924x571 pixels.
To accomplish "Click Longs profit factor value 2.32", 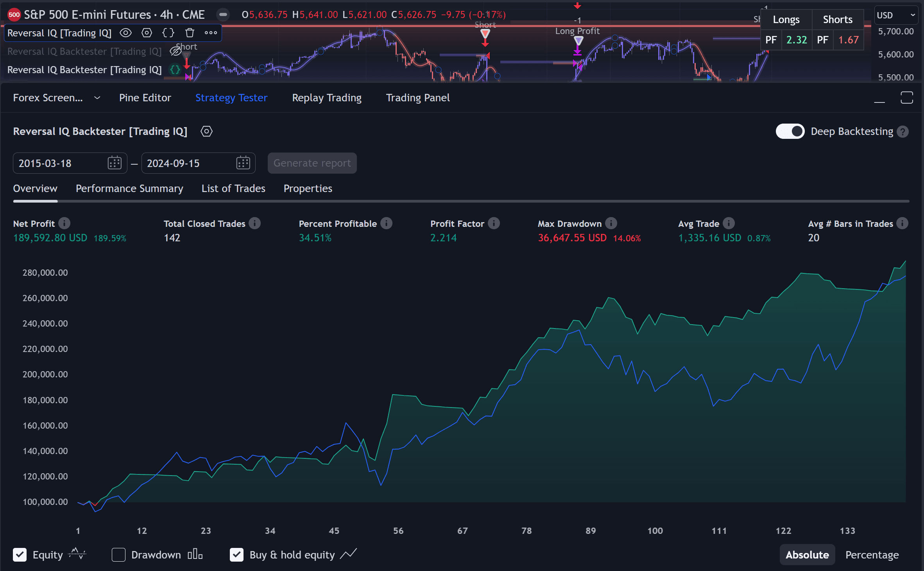I will (797, 40).
